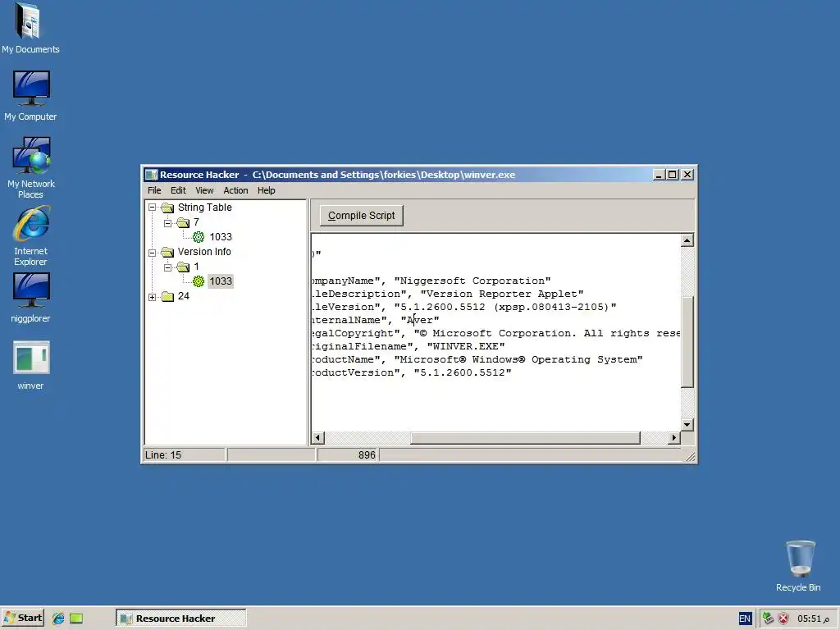This screenshot has height=630, width=840.
Task: Click the folder icon for node 24
Action: [x=167, y=296]
